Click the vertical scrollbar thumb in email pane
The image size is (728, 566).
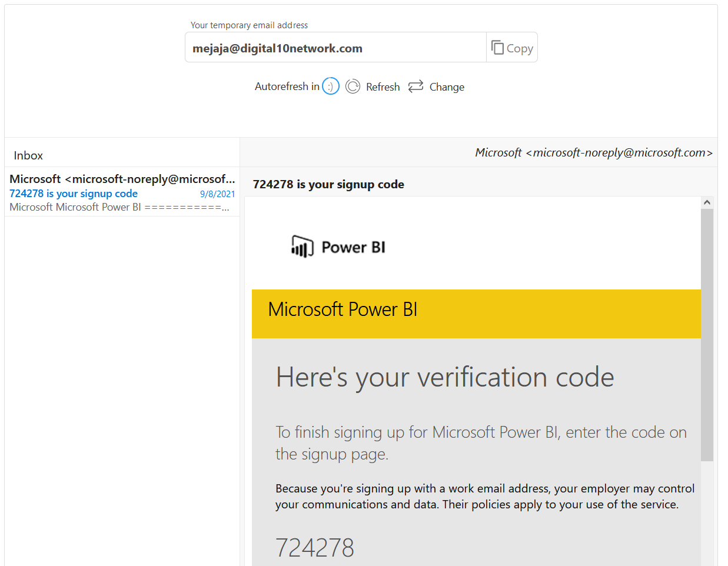click(707, 335)
